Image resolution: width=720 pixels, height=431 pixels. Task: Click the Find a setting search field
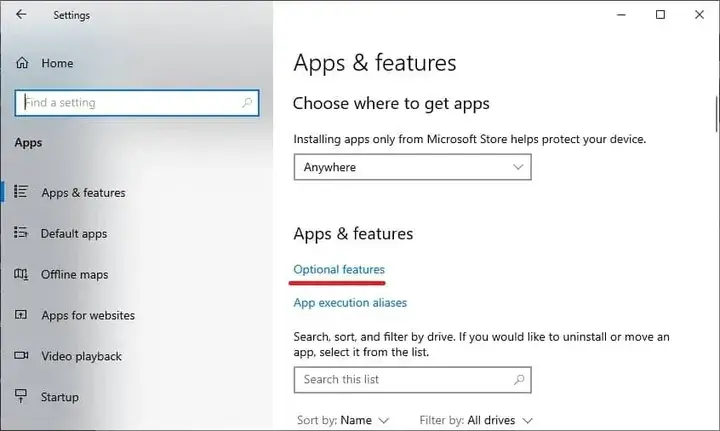click(x=137, y=103)
